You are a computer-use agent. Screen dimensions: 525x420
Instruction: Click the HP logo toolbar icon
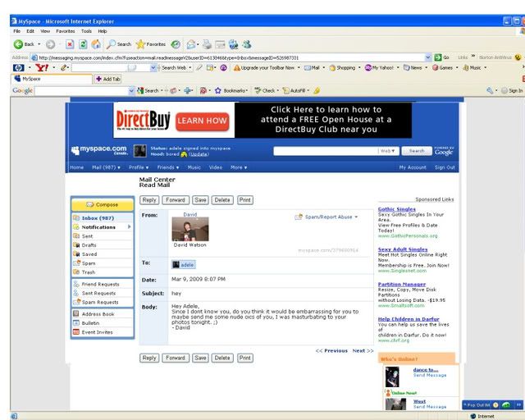(x=19, y=68)
